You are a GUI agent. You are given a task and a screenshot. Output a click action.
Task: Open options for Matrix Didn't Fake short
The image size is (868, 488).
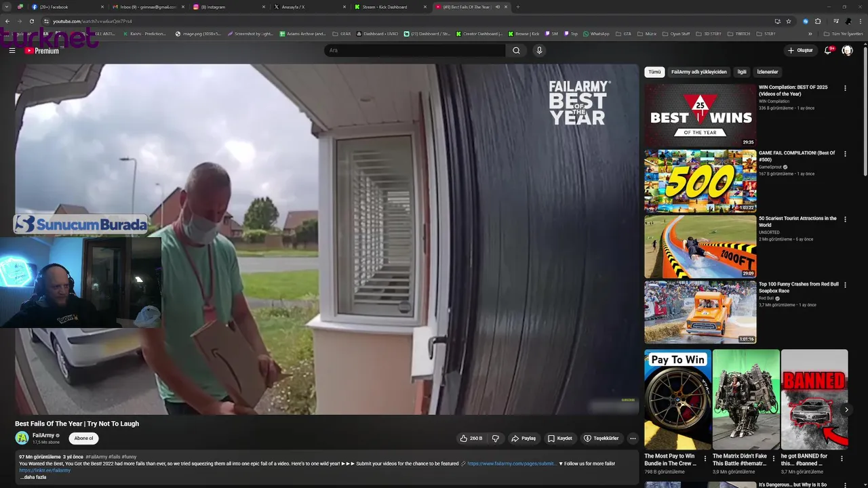tap(774, 458)
